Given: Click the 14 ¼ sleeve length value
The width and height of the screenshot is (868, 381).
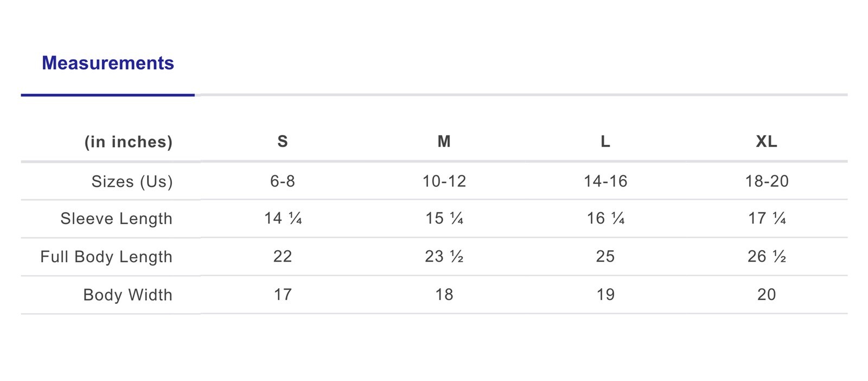Looking at the screenshot, I should click(x=283, y=219).
